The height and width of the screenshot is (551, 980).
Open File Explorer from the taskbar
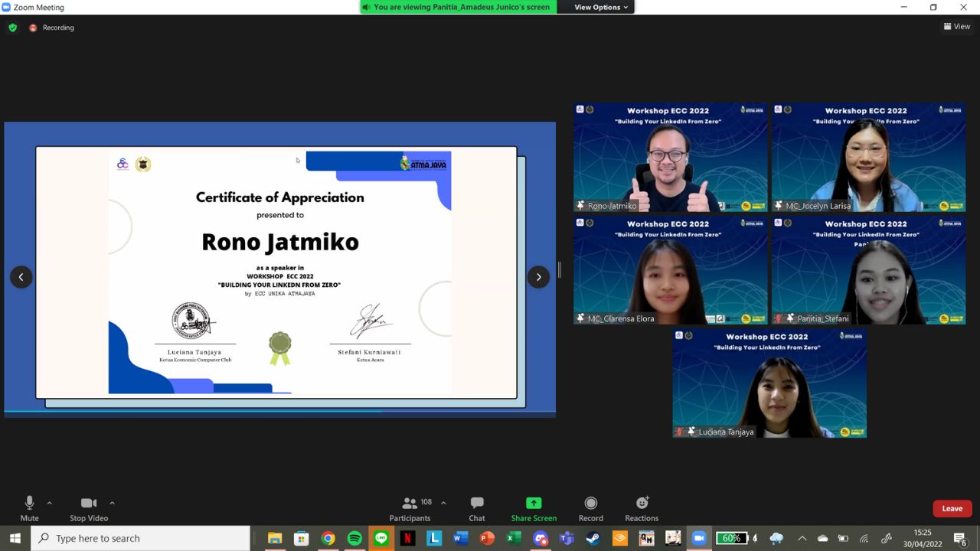click(x=275, y=538)
